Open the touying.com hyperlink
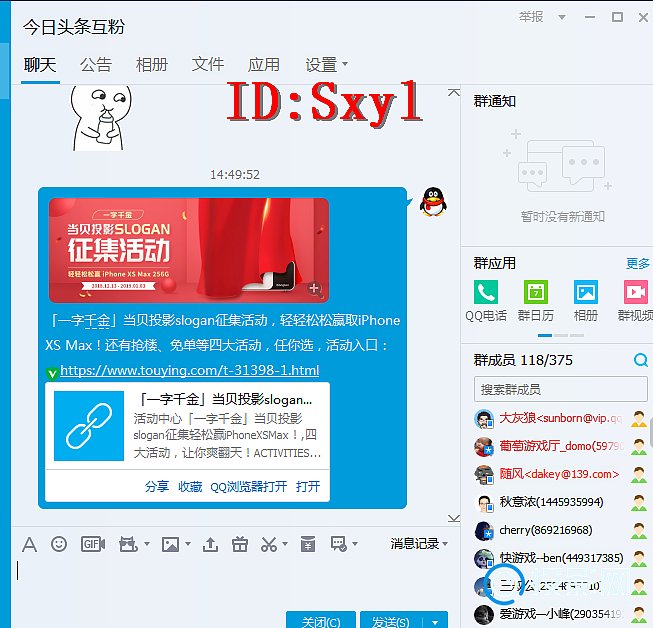 pyautogui.click(x=189, y=370)
